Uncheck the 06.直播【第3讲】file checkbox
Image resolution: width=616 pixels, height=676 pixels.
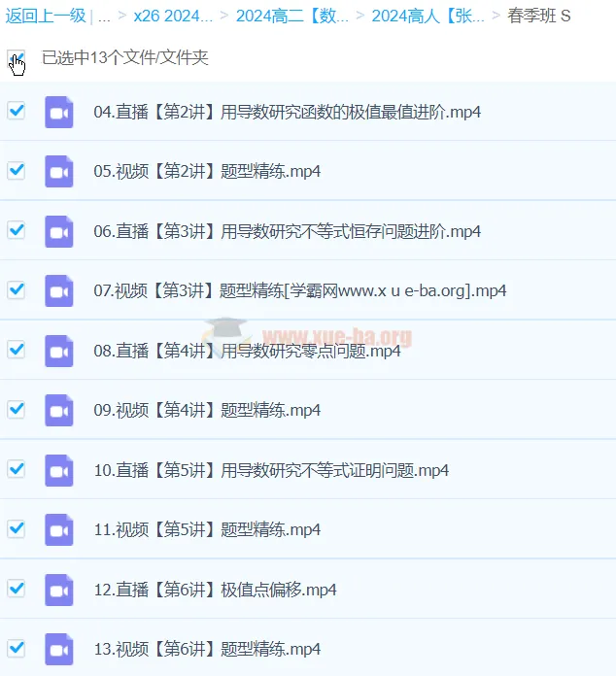[x=16, y=230]
